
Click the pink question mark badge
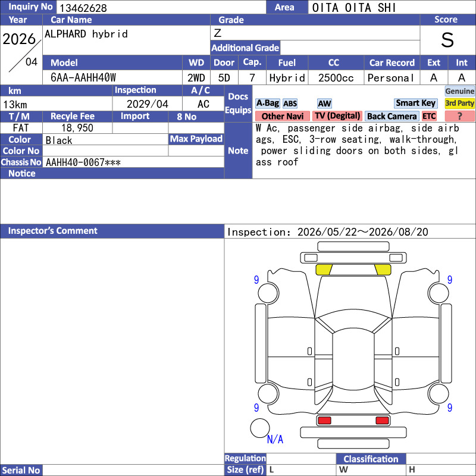(x=459, y=116)
